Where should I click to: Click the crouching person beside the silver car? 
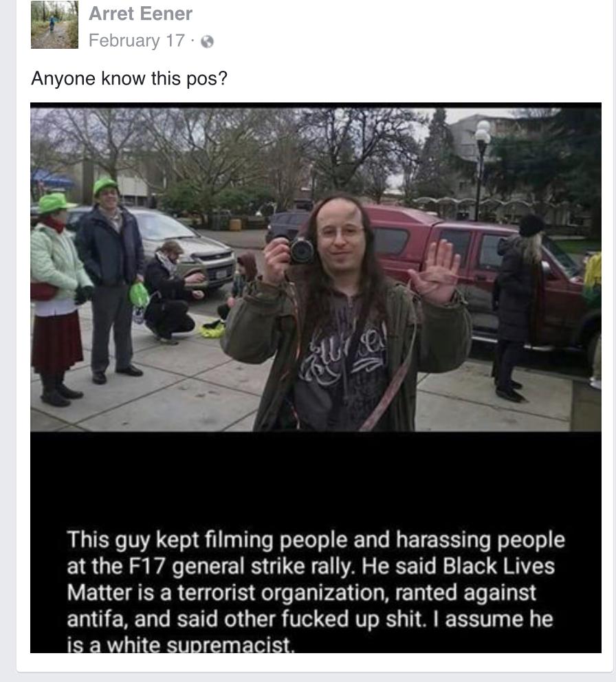(172, 292)
